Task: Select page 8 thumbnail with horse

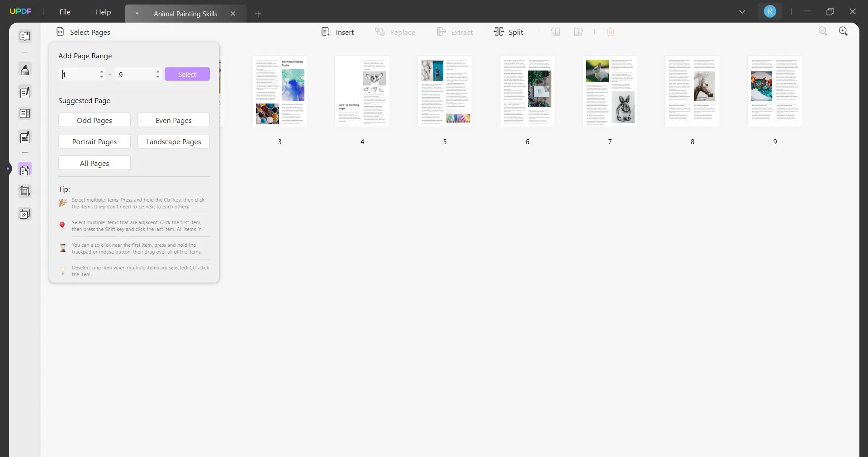Action: click(x=693, y=91)
